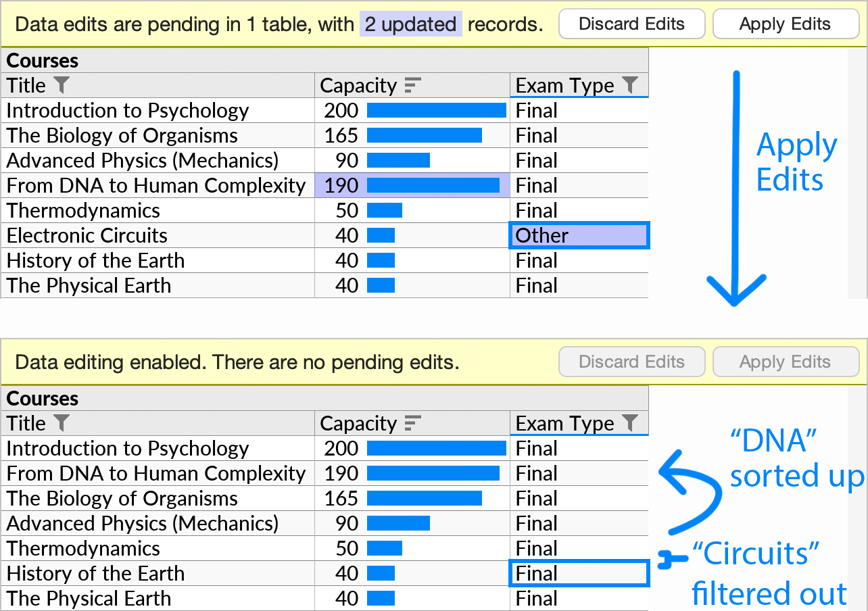Select the edited 'Other' exam type cell
Screen dimensions: 868x611
point(579,235)
